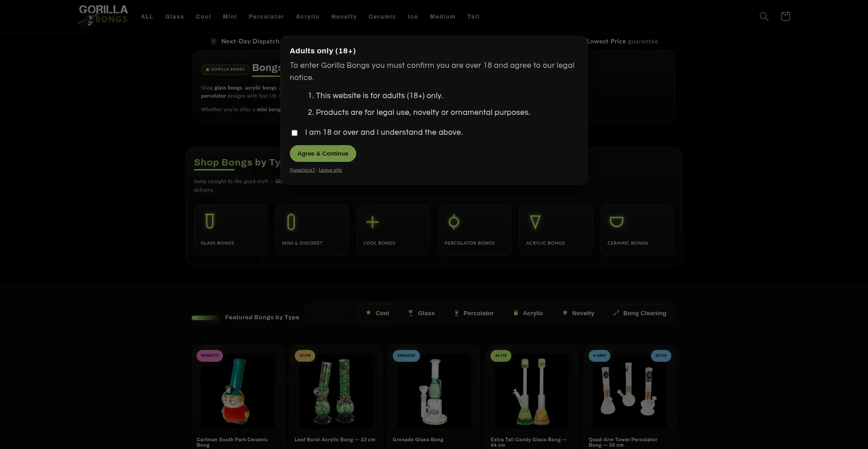The height and width of the screenshot is (449, 868).
Task: Click the Cool Bongs plus icon
Action: 373,222
